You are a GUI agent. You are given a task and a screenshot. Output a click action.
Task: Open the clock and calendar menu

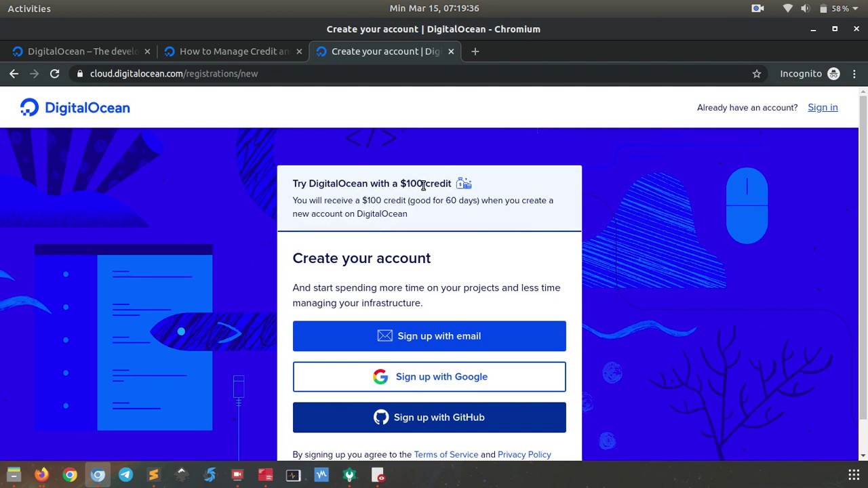coord(434,8)
